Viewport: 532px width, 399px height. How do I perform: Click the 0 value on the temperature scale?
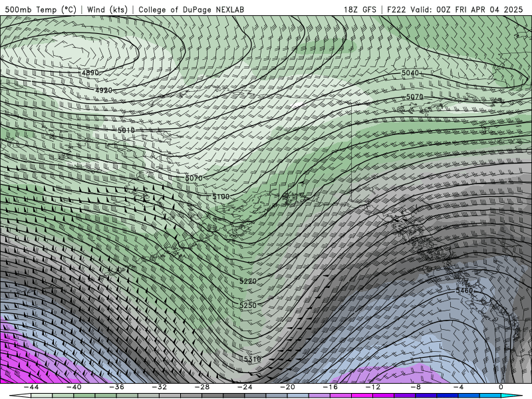click(501, 387)
